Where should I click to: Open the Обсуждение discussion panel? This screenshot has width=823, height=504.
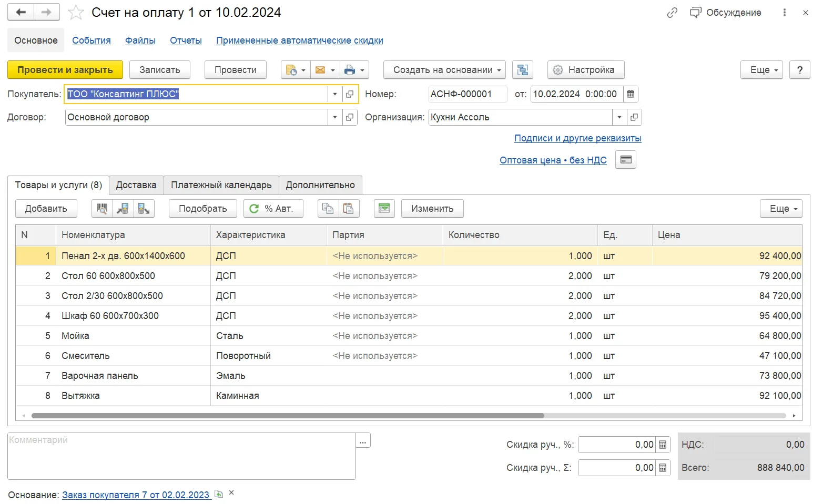(x=726, y=13)
